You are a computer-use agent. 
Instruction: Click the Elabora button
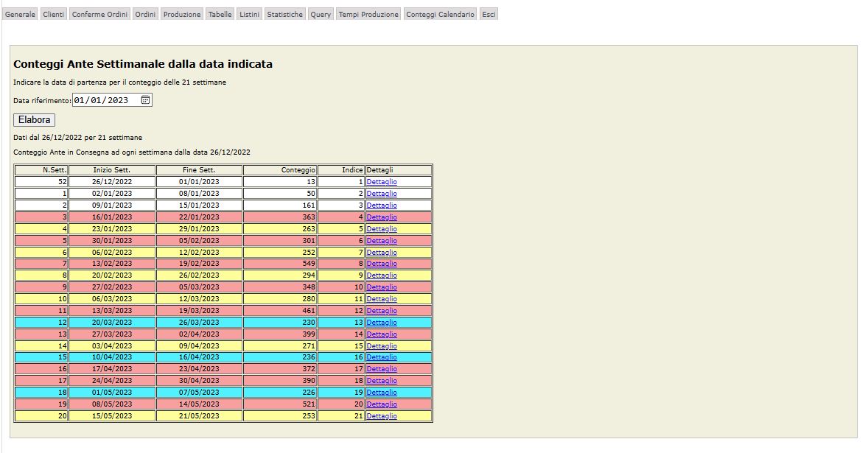point(35,120)
